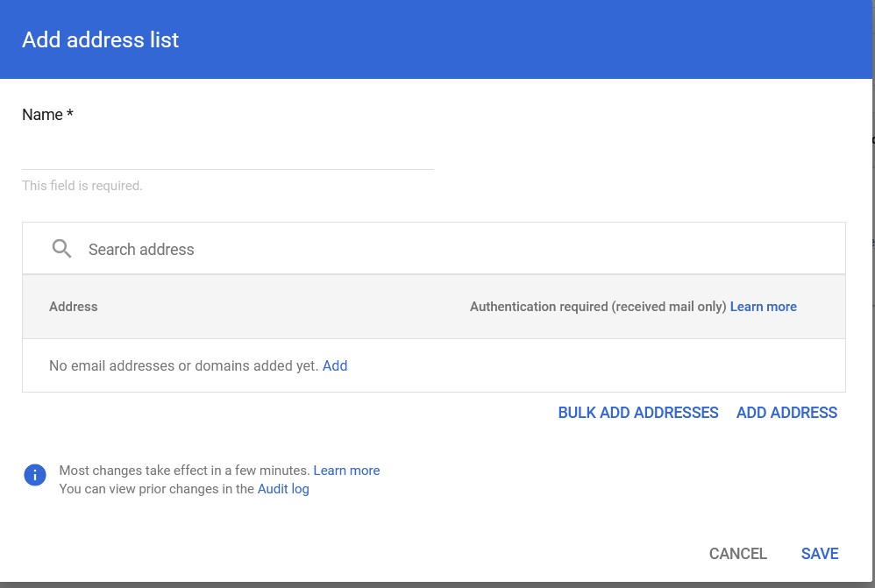Click the blue info circle icon
The width and height of the screenshot is (875, 588).
pyautogui.click(x=35, y=475)
